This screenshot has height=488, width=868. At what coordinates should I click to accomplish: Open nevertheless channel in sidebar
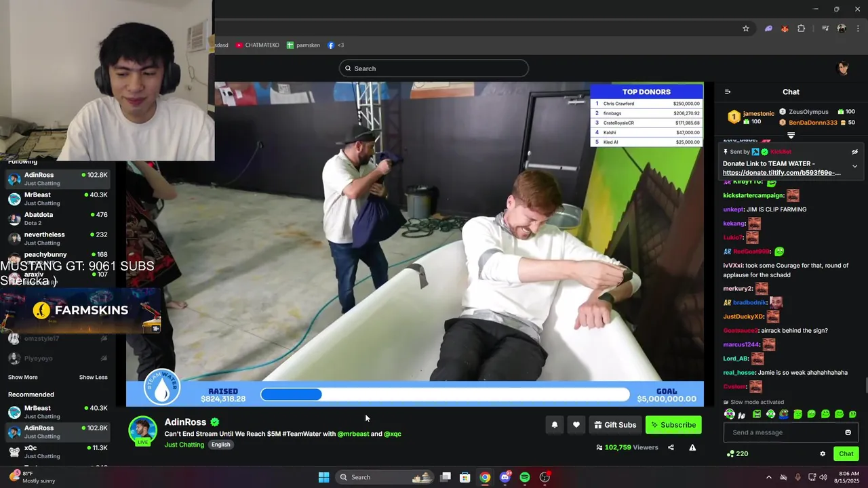[57, 239]
